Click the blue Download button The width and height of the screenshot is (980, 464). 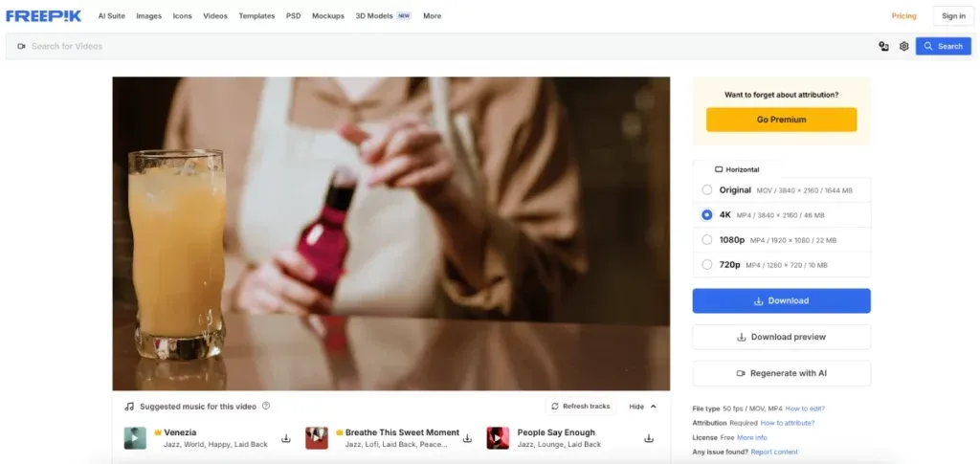pos(781,301)
